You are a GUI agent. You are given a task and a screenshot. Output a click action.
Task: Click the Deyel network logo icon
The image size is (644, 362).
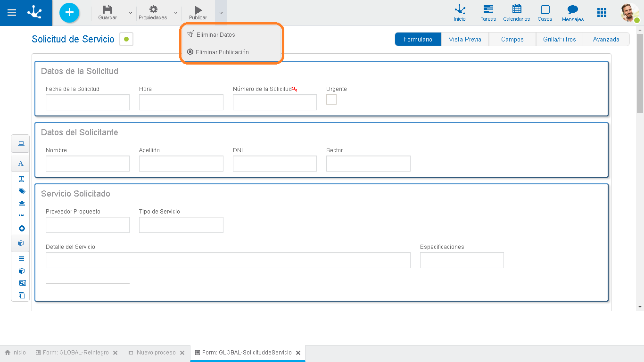pyautogui.click(x=34, y=12)
